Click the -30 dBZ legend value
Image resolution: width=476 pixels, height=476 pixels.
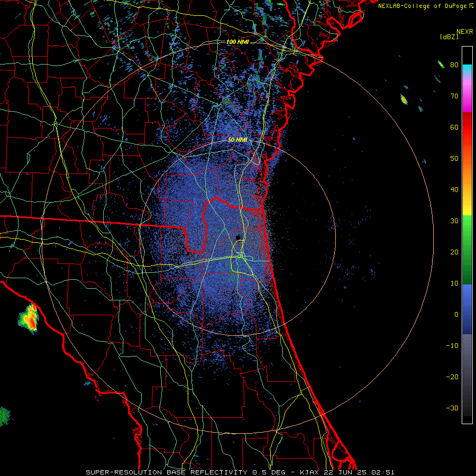(x=452, y=408)
